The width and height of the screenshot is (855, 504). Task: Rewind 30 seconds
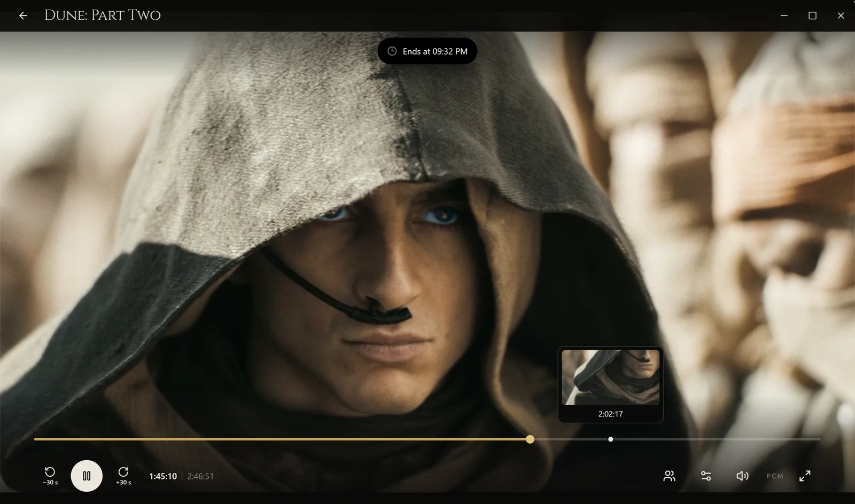pyautogui.click(x=50, y=476)
